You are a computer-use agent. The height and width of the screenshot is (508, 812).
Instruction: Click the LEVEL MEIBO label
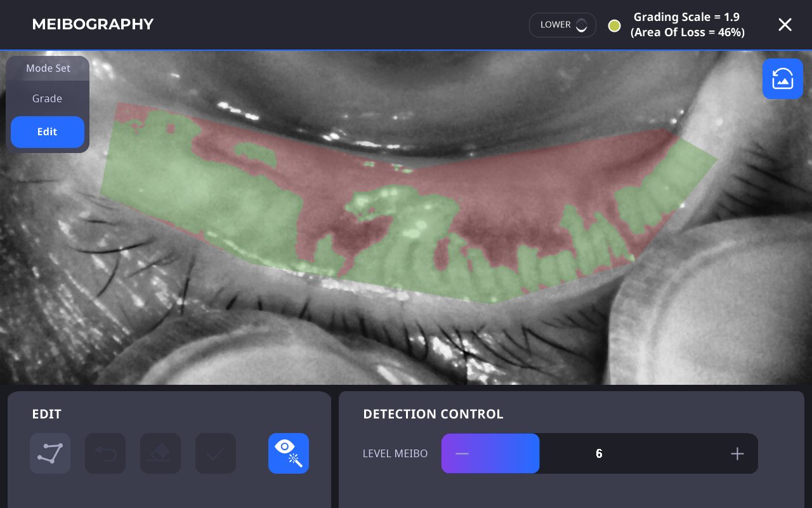pos(395,453)
